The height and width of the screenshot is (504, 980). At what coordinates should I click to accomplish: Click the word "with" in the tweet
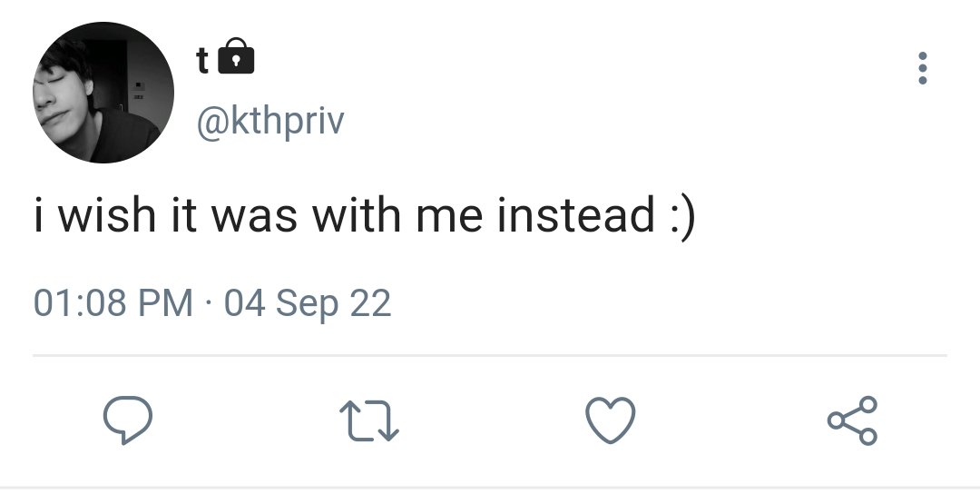357,214
